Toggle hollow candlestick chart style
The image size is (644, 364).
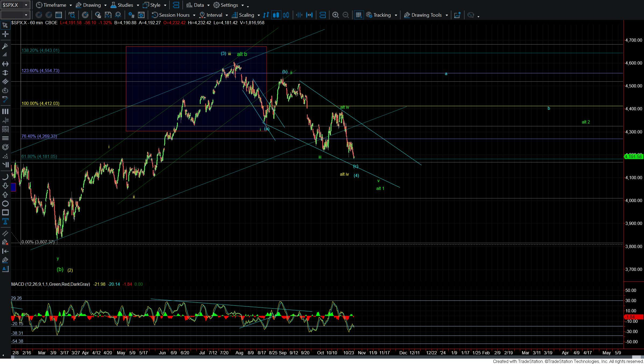286,15
